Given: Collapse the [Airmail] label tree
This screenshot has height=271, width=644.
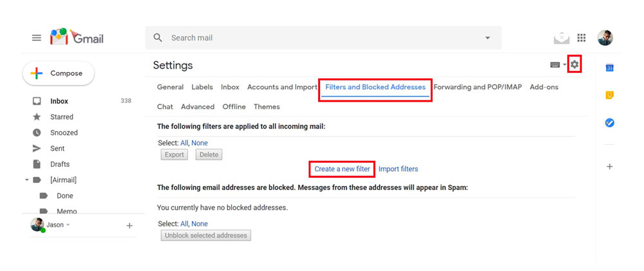Looking at the screenshot, I should coord(26,180).
